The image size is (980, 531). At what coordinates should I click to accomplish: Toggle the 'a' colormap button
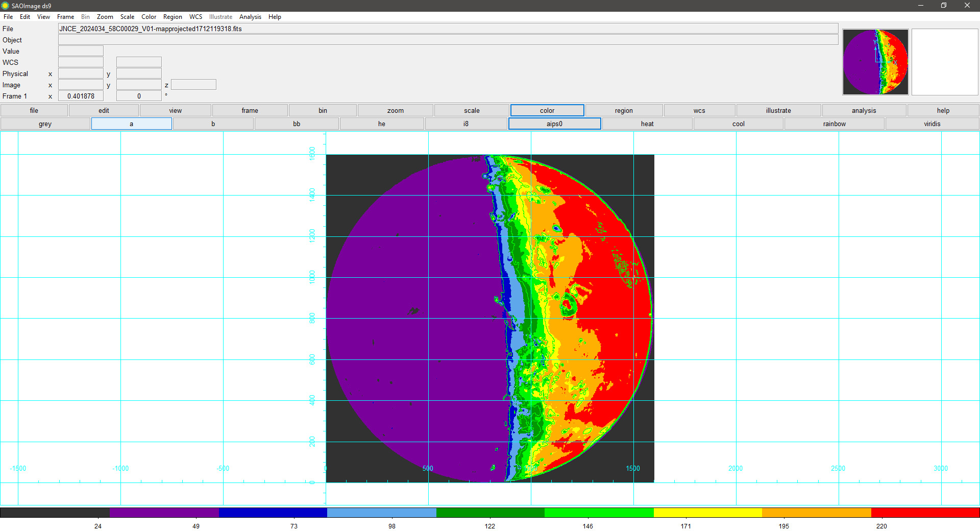coord(131,124)
